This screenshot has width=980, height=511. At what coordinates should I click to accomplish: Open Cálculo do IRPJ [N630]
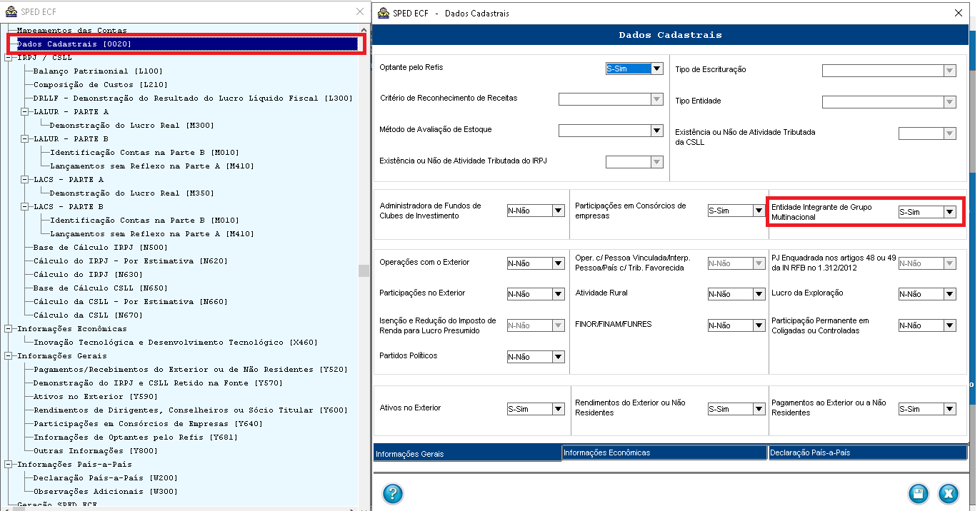(88, 275)
